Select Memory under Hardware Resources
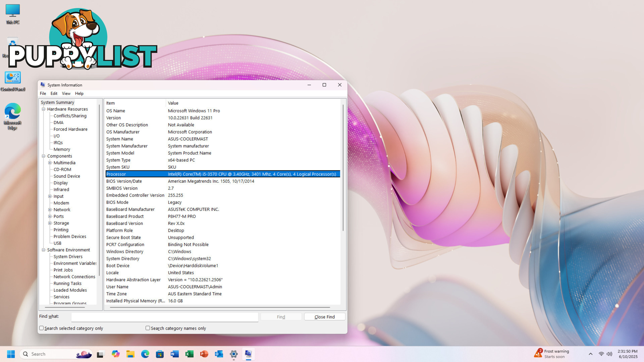This screenshot has height=362, width=644. point(62,149)
